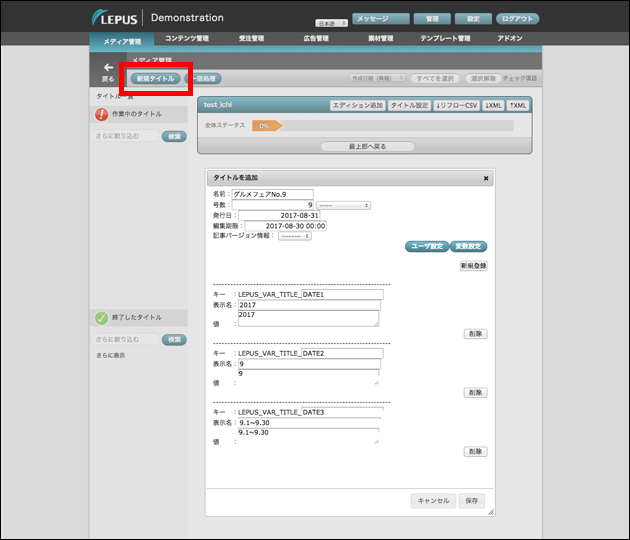The image size is (630, 540).
Task: Click the メッセージ button
Action: click(380, 19)
